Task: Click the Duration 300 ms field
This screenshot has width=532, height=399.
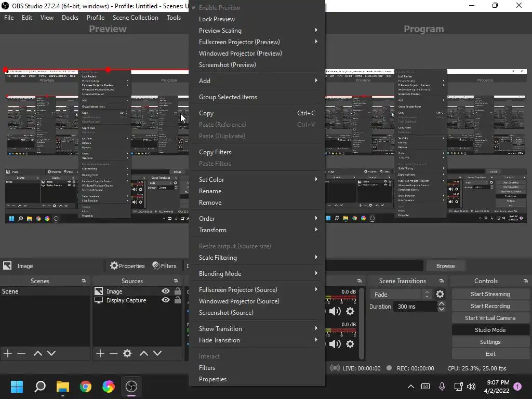Action: pos(416,307)
